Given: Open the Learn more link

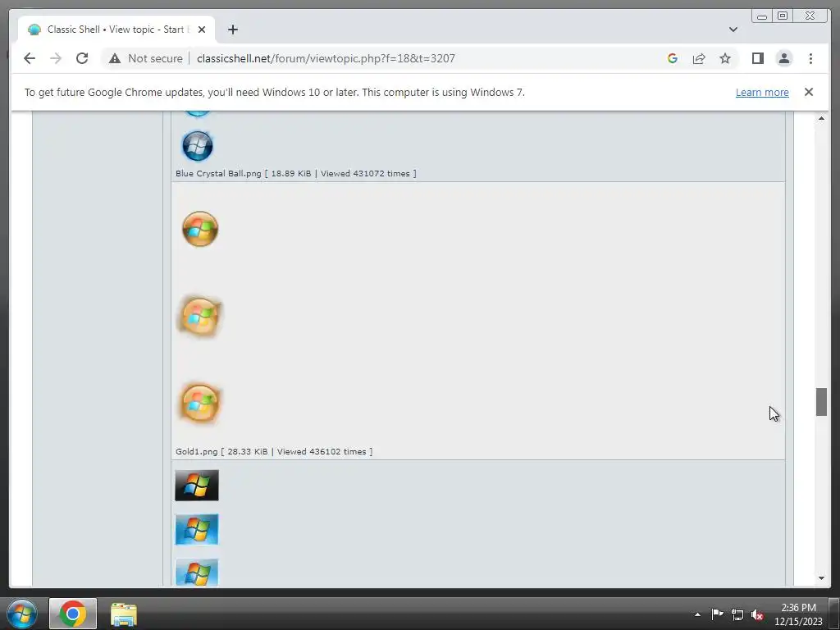Looking at the screenshot, I should 762,92.
